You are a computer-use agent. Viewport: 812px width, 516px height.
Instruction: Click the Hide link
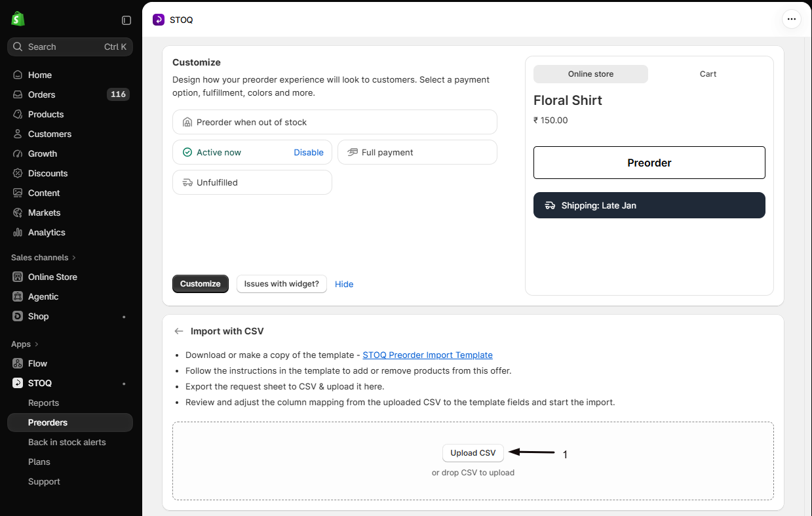(344, 284)
